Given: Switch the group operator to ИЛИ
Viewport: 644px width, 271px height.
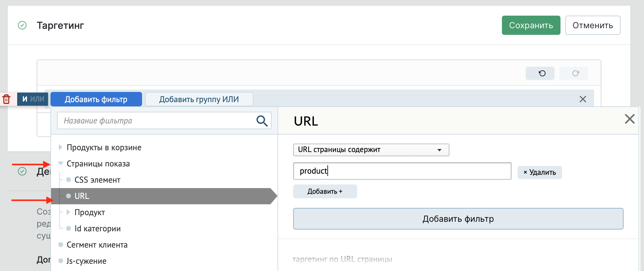Looking at the screenshot, I should 37,99.
